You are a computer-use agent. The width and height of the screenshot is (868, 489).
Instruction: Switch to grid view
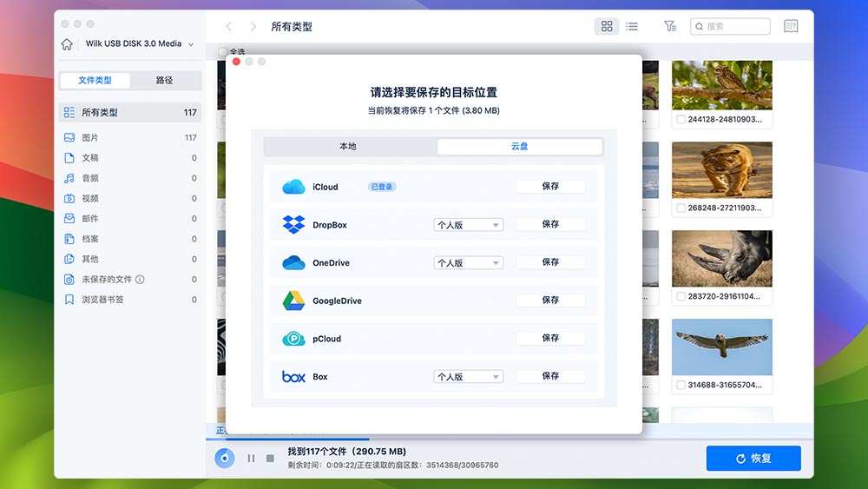pyautogui.click(x=607, y=26)
